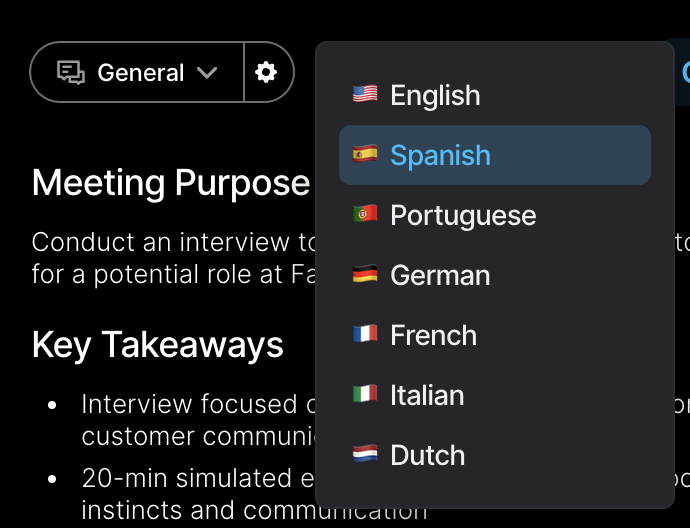
Task: Click the United States flag icon
Action: point(365,94)
